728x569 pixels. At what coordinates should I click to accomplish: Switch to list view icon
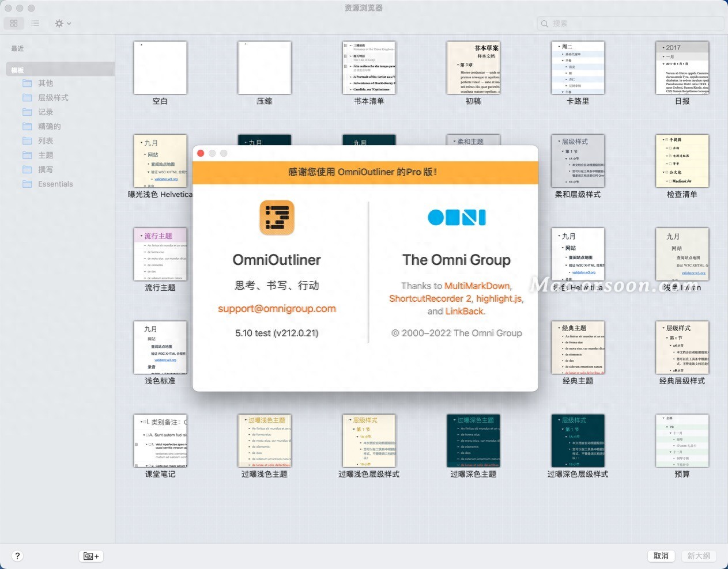point(35,23)
